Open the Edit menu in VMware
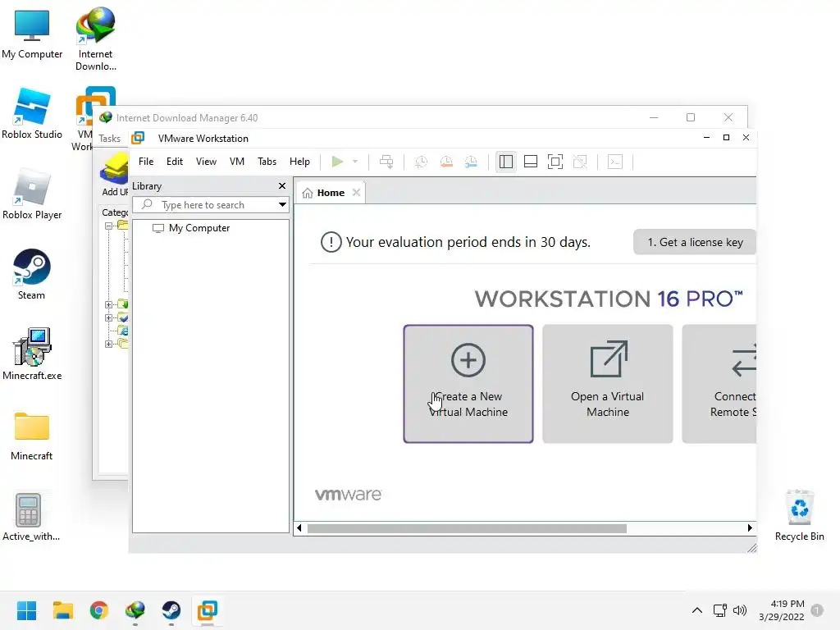 point(175,162)
